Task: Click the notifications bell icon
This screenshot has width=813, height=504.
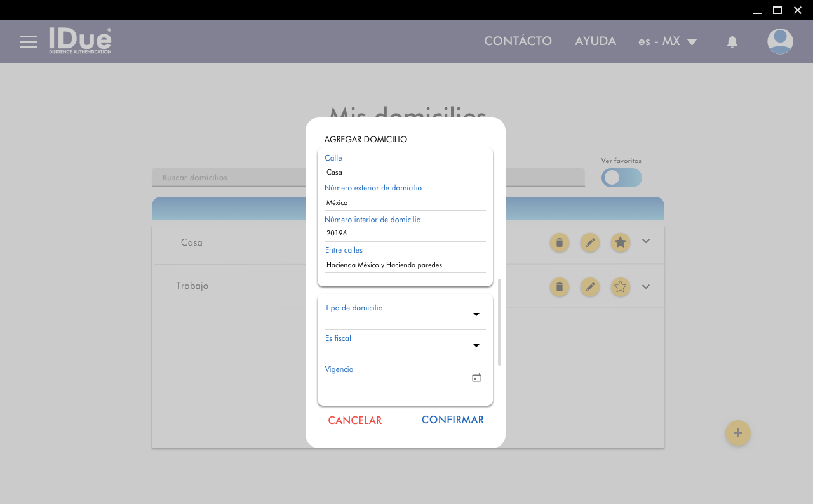Action: [732, 42]
